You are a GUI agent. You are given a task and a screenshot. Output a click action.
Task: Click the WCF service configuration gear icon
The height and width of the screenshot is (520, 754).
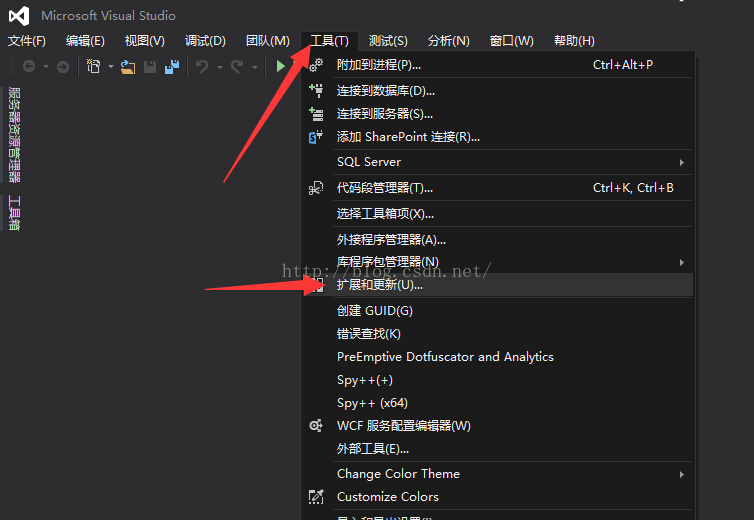pos(315,425)
